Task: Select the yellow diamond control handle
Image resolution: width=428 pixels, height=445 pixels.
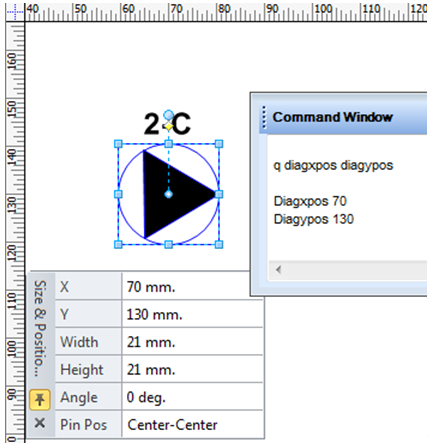Action: tap(169, 127)
